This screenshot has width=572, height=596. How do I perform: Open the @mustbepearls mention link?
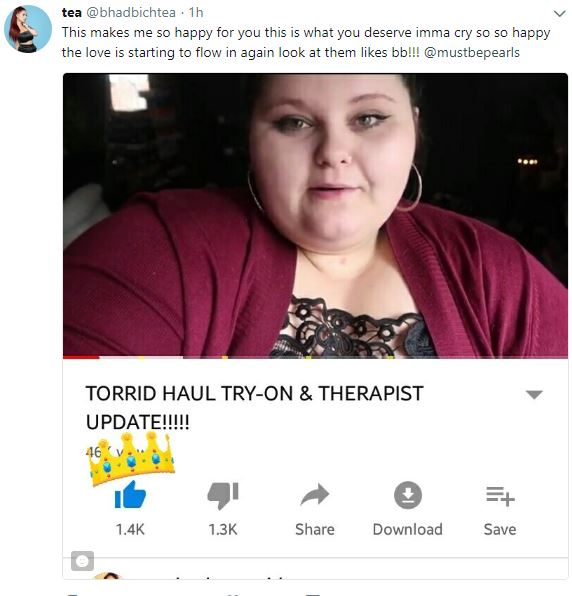471,52
